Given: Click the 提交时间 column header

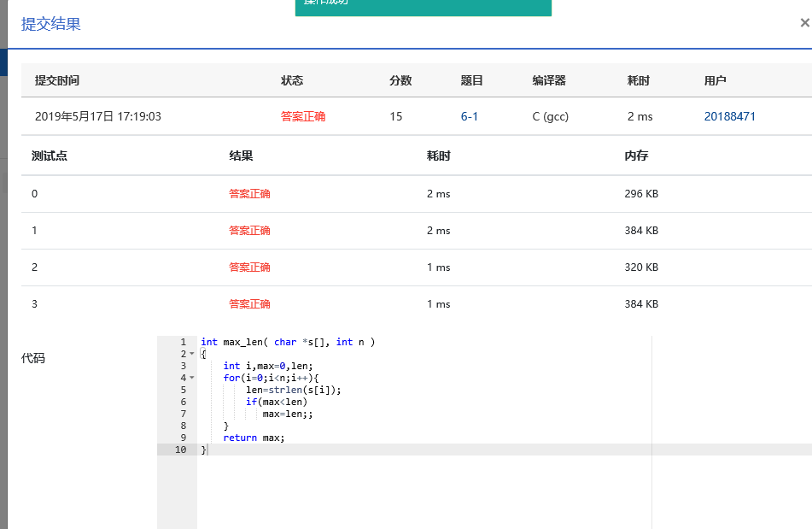Looking at the screenshot, I should click(57, 80).
